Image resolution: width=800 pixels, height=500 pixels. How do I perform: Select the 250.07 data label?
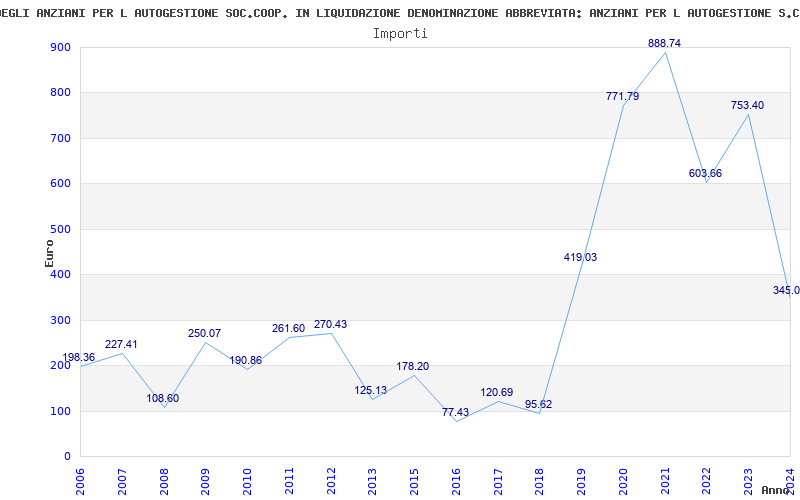click(x=205, y=334)
